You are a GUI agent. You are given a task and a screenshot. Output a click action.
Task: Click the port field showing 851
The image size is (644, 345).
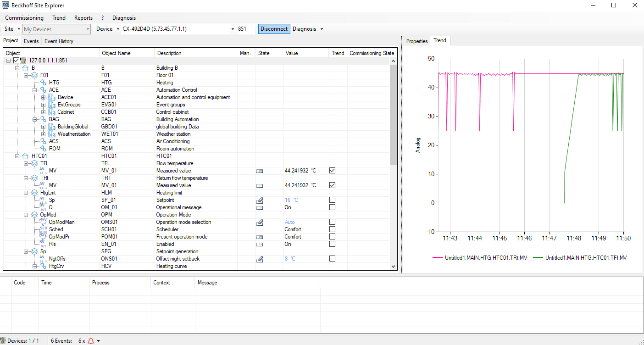pos(245,29)
